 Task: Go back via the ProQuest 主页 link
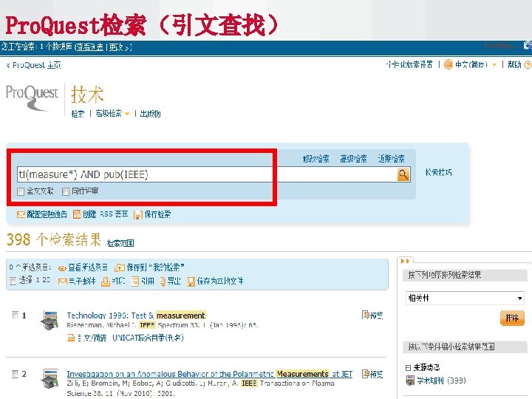point(33,65)
